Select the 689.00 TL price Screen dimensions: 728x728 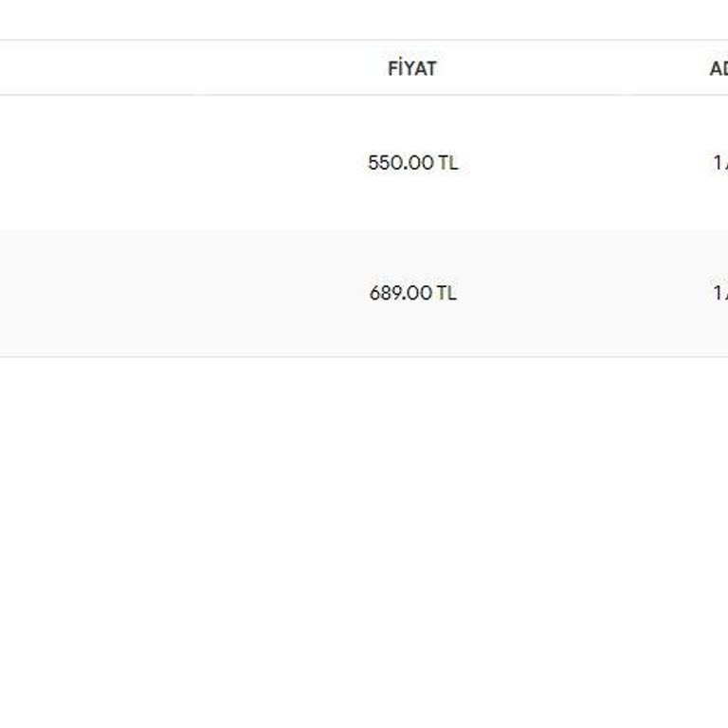tap(412, 294)
